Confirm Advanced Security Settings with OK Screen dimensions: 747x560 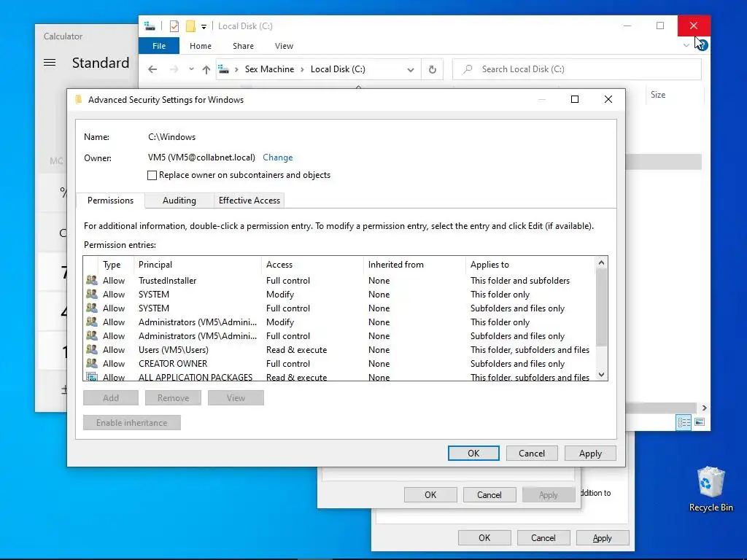point(473,454)
